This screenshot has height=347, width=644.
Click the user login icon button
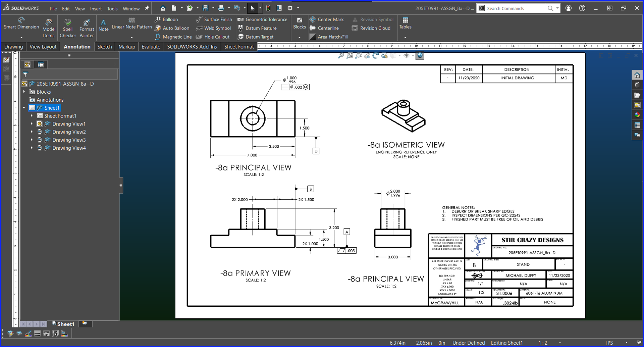569,8
